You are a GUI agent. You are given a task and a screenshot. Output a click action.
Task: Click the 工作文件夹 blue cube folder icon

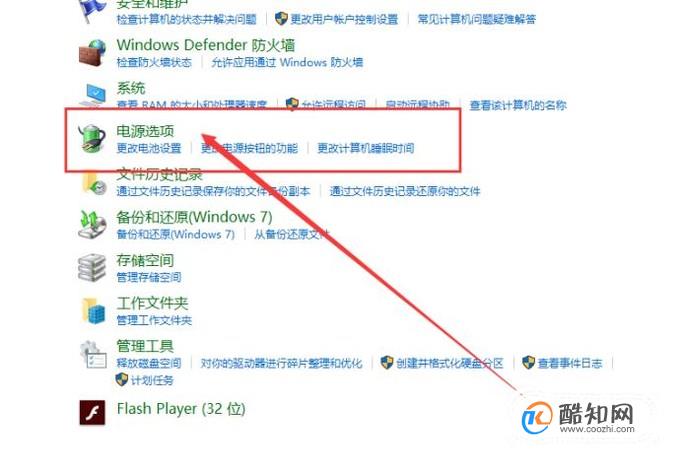(x=94, y=311)
